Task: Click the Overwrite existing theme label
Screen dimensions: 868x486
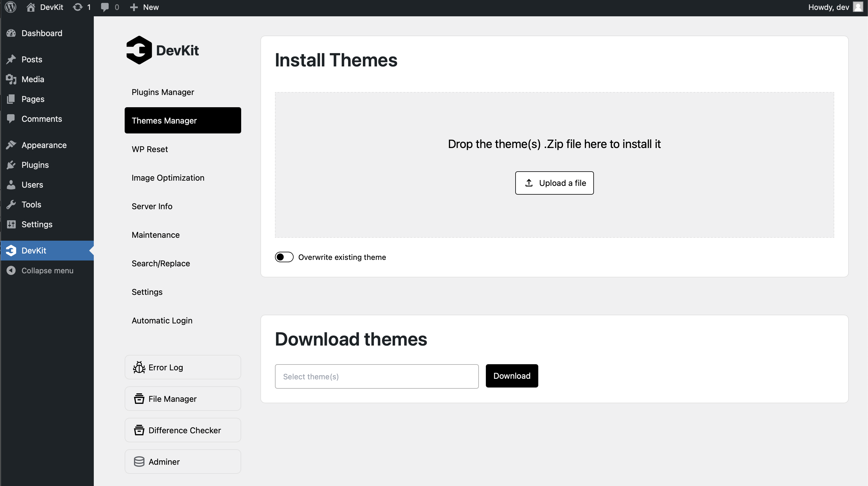Action: coord(342,257)
